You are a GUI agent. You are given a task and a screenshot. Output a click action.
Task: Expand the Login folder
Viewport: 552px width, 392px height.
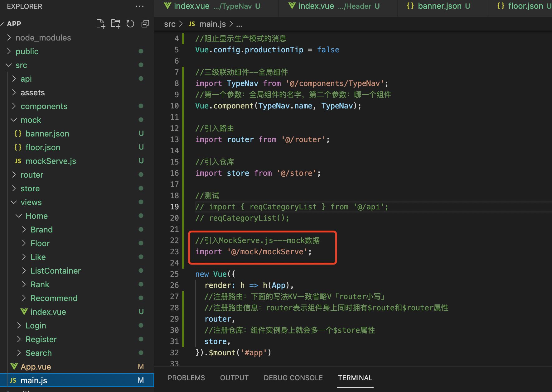19,326
